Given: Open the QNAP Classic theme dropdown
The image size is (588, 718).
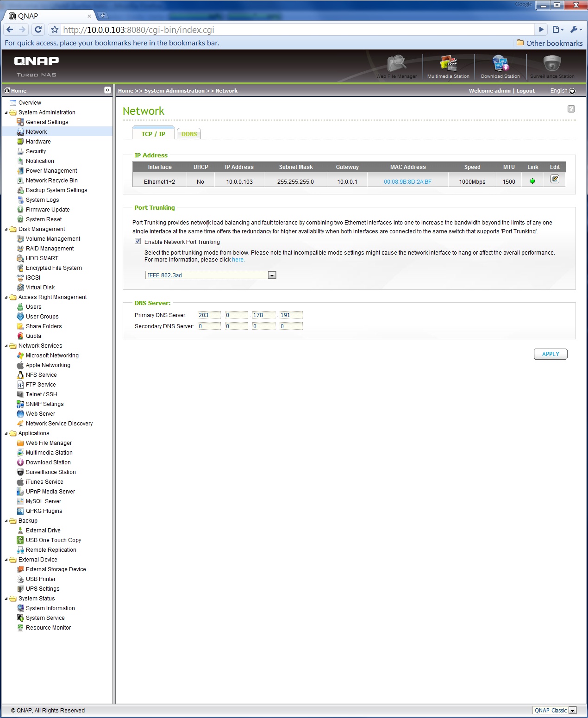Looking at the screenshot, I should pyautogui.click(x=572, y=711).
